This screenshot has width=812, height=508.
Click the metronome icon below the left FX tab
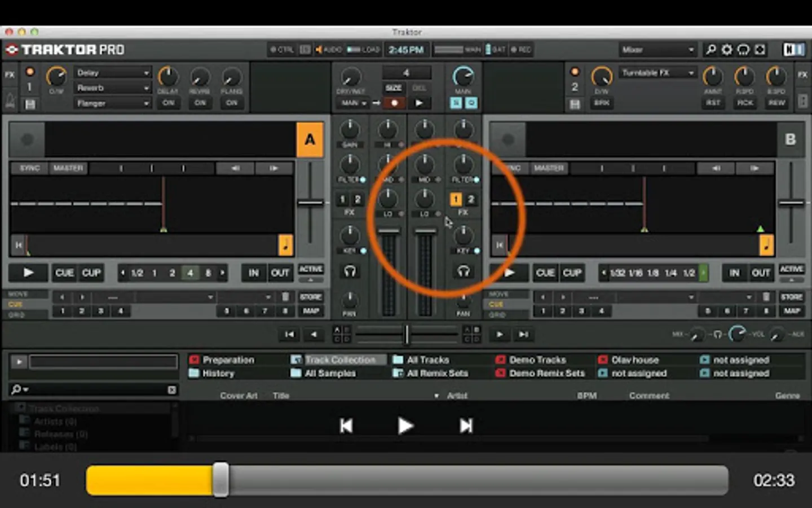pyautogui.click(x=10, y=100)
